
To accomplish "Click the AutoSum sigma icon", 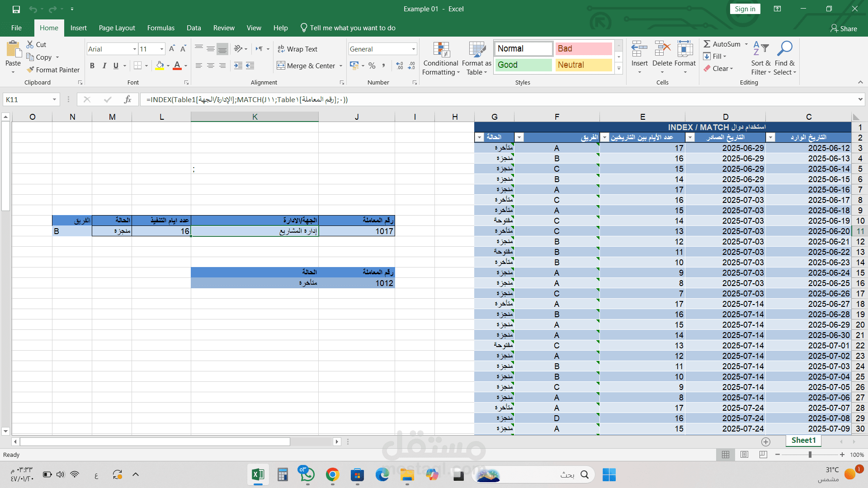I will (707, 44).
